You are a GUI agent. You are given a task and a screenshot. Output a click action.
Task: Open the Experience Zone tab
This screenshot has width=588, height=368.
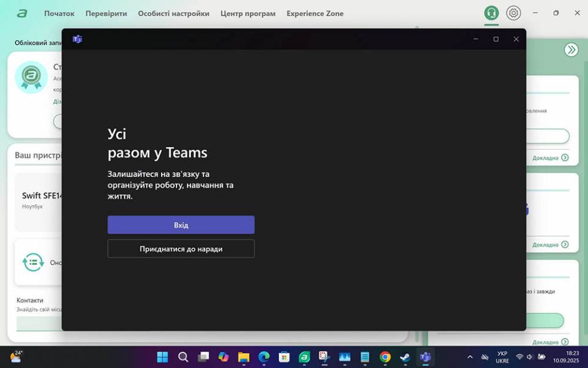tap(315, 13)
